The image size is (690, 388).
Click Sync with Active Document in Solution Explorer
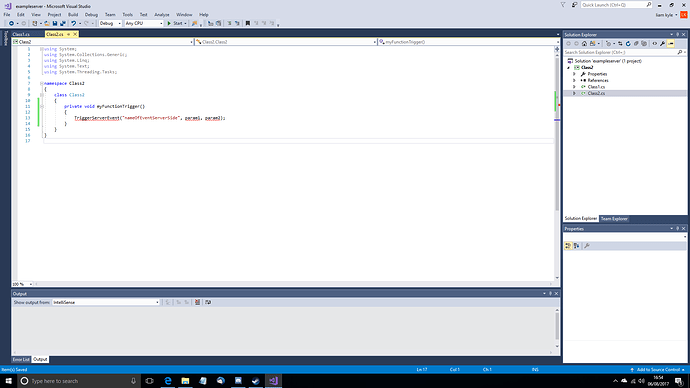click(x=620, y=44)
